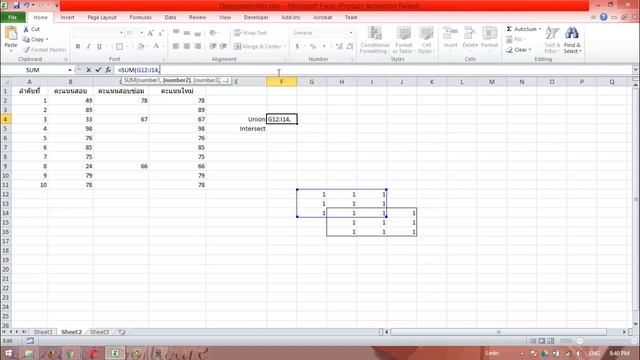Toggle Italic formatting
This screenshot has height=360, width=640.
click(x=88, y=47)
